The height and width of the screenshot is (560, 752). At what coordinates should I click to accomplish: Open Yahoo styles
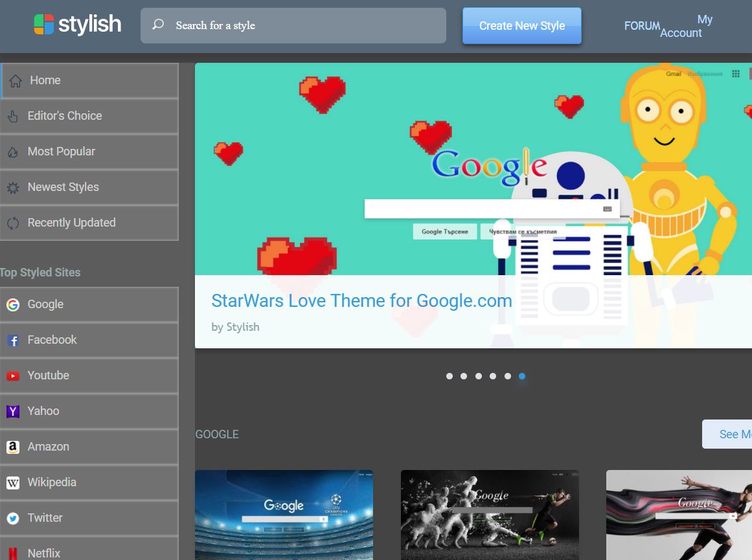point(89,411)
